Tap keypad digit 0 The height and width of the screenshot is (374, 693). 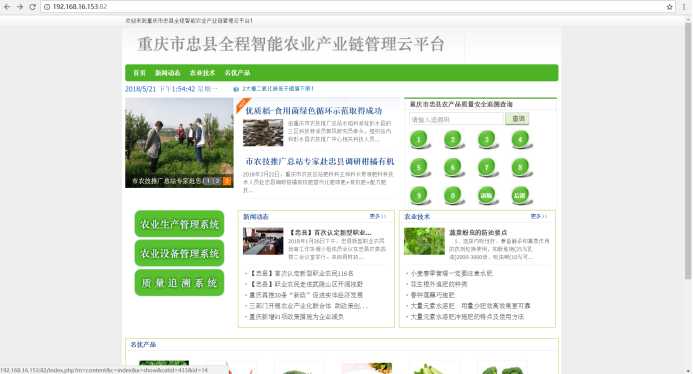pyautogui.click(x=453, y=195)
